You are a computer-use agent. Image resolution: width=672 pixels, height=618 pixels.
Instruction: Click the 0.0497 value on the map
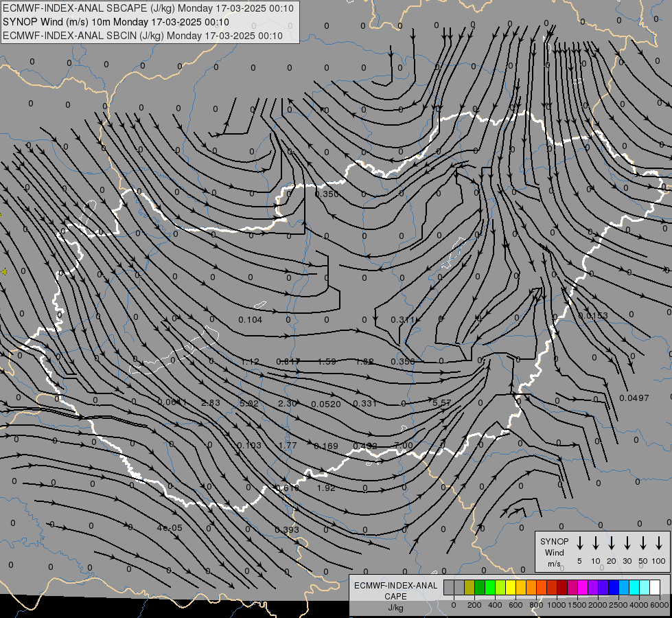634,398
